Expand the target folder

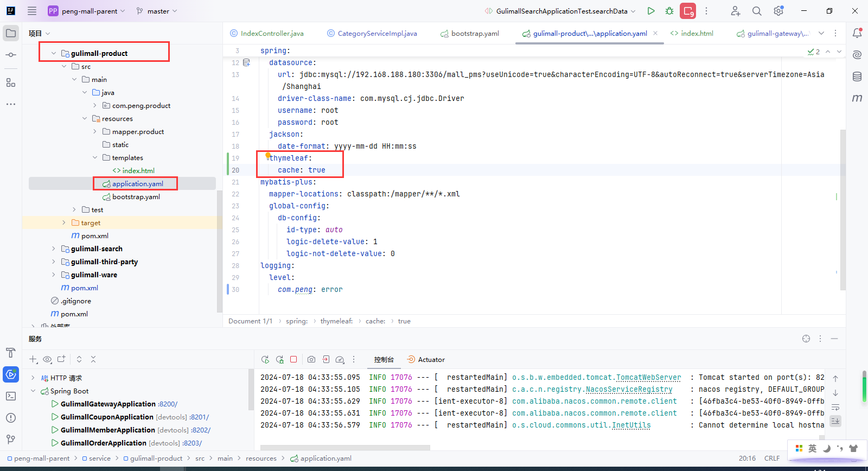(64, 222)
